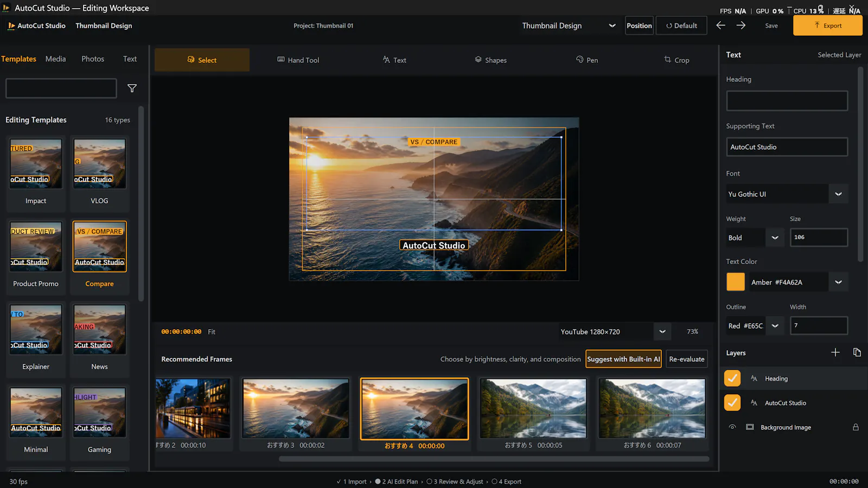Expand the YouTube 1280×720 preset dropdown
The image size is (868, 488).
[662, 332]
